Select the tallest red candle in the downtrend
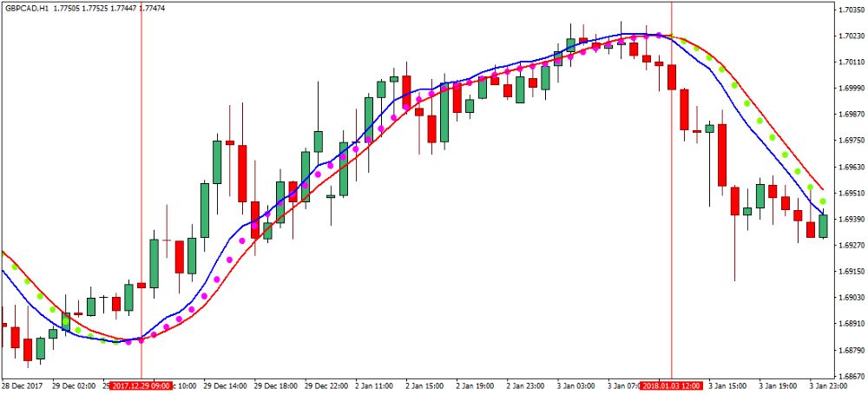The width and height of the screenshot is (868, 395). [721, 155]
